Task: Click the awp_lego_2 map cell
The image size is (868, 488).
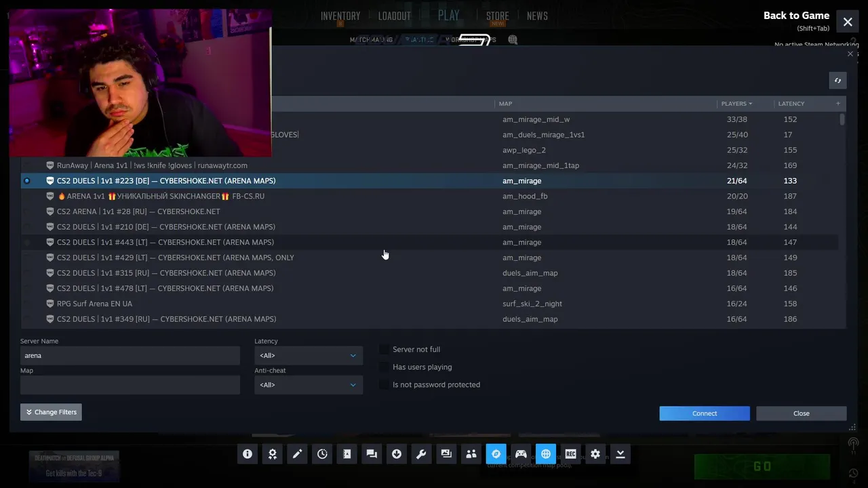Action: coord(524,150)
